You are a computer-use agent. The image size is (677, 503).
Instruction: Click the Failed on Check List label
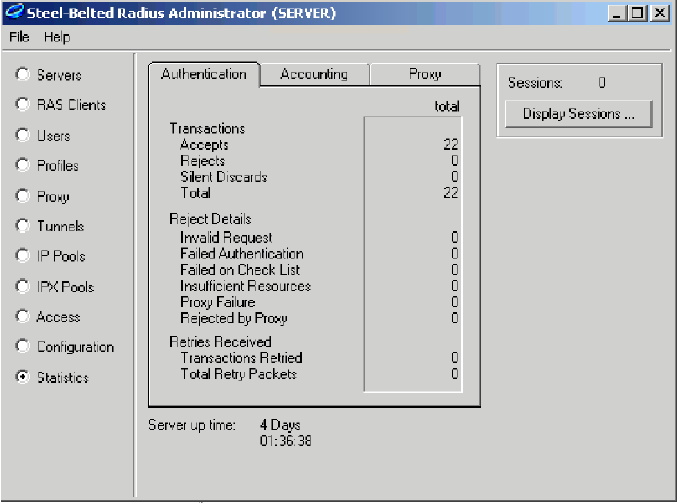[240, 269]
